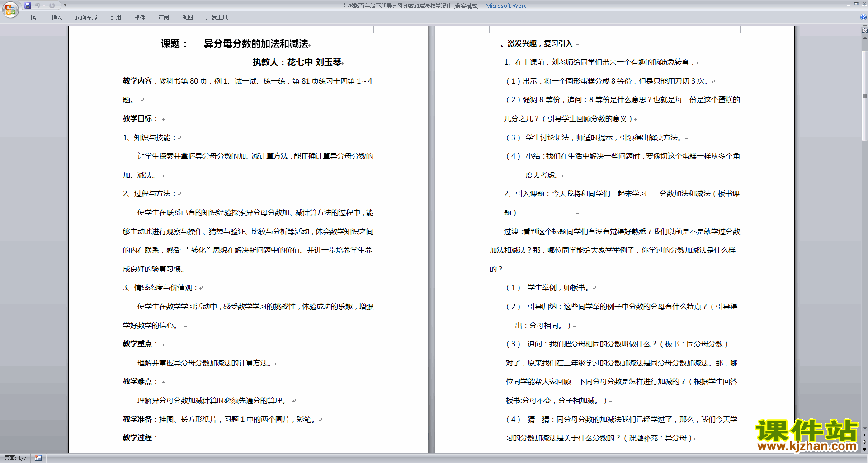Viewport: 868px width, 463px height.
Task: Click the line starting （4）猜一猜：同分母分数
Action: (621, 419)
